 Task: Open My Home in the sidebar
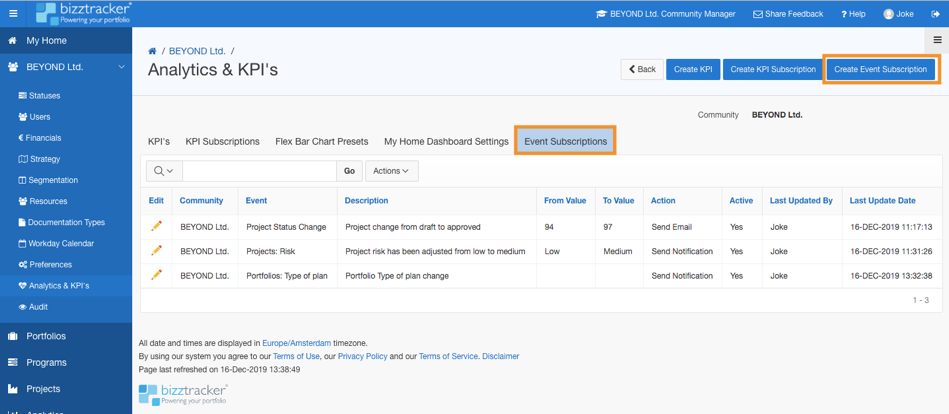point(66,41)
